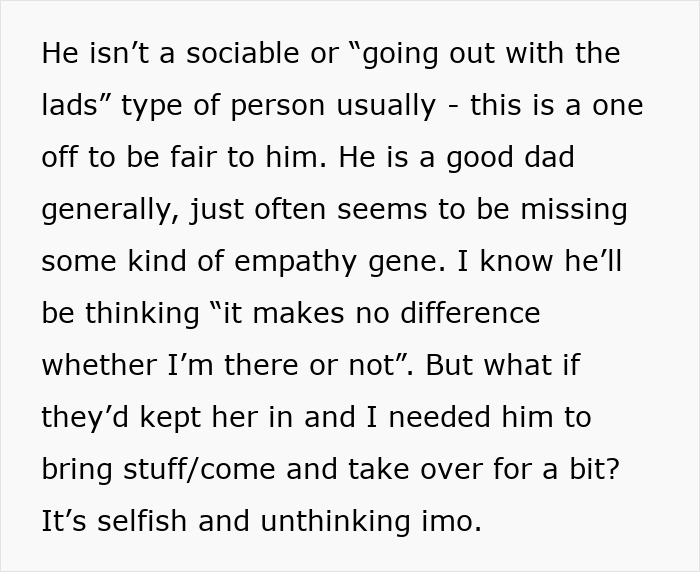Click the phrase "whether I'm there or not"
700x572 pixels.
pyautogui.click(x=218, y=365)
